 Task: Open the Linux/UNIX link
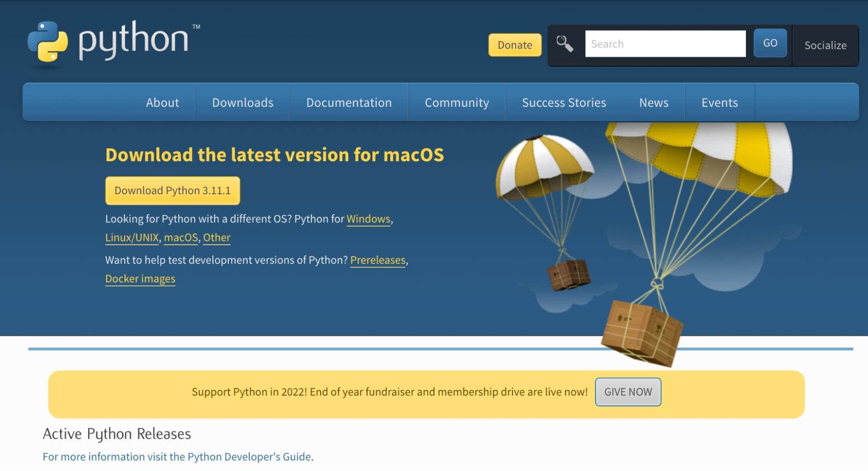pyautogui.click(x=132, y=238)
